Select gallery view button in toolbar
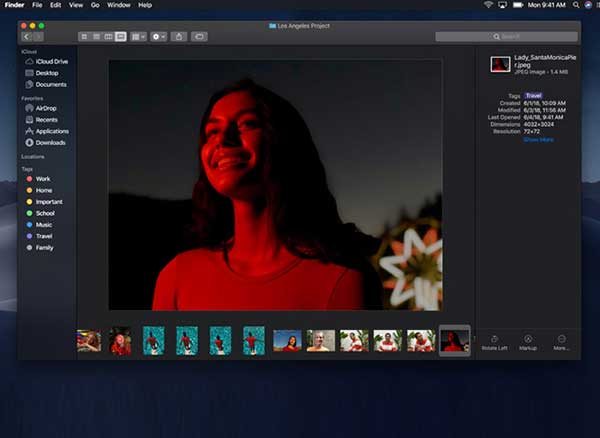This screenshot has width=600, height=438. click(x=121, y=37)
